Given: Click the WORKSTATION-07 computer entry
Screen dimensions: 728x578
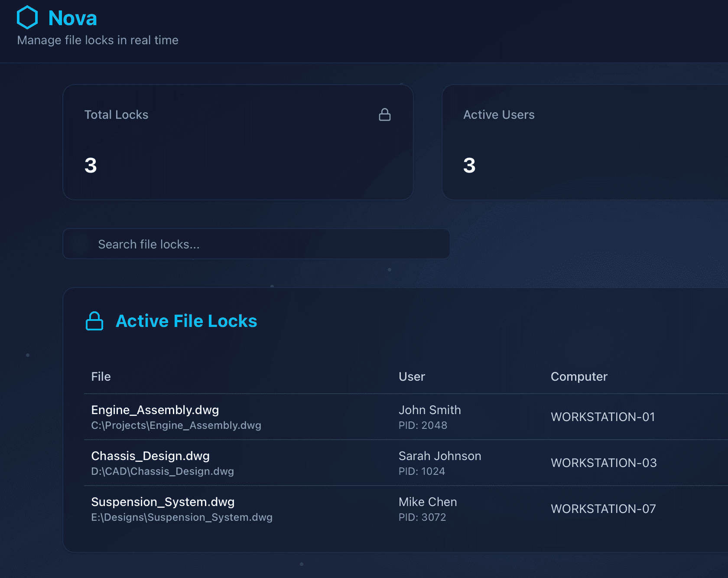Looking at the screenshot, I should (x=603, y=509).
